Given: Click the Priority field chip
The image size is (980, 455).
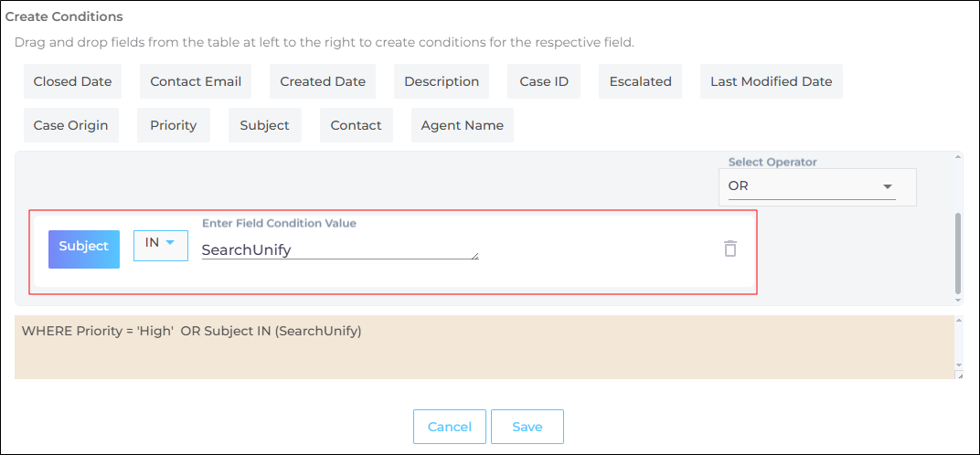Looking at the screenshot, I should click(173, 125).
